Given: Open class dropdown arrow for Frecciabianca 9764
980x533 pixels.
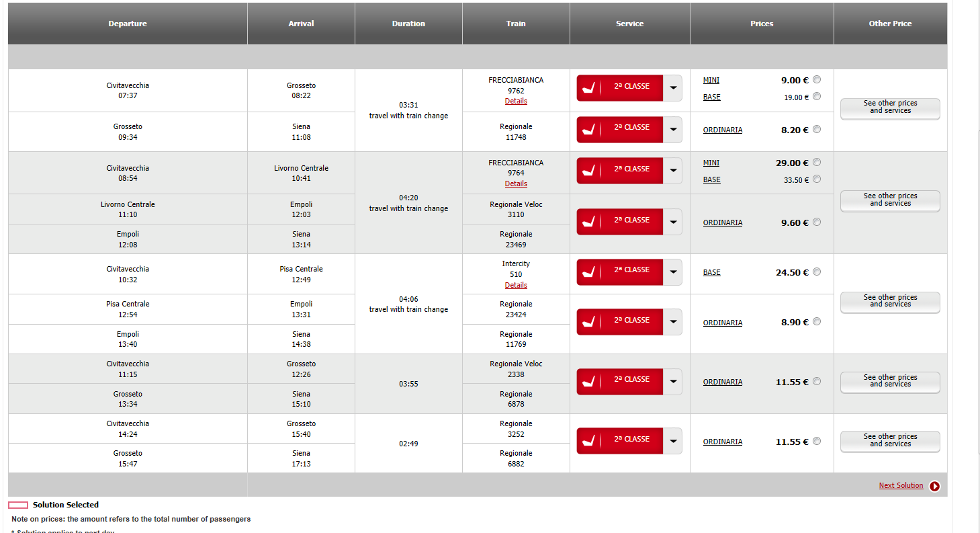Looking at the screenshot, I should click(x=672, y=171).
